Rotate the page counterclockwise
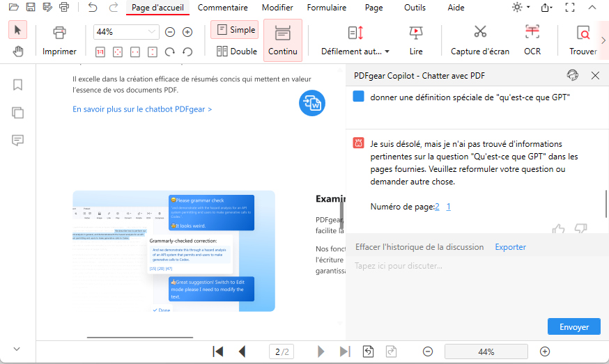Viewport: 609px width, 364px height. tap(187, 52)
